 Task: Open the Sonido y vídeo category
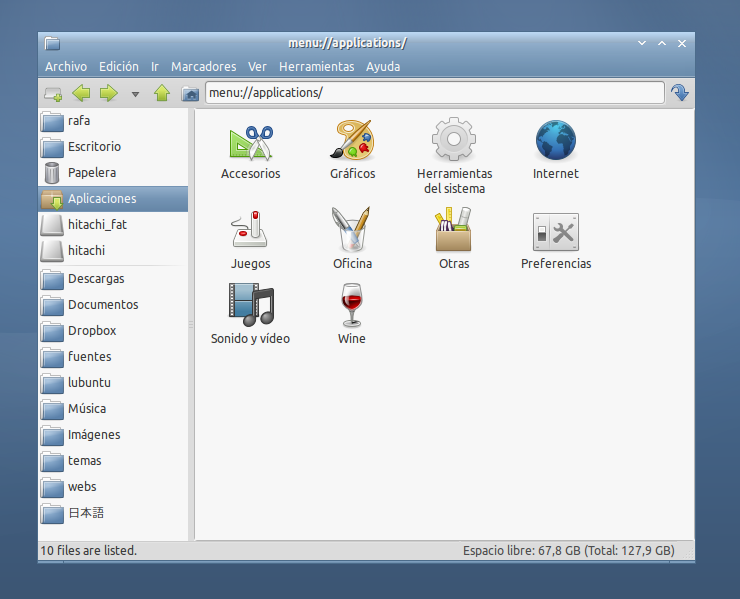(250, 306)
